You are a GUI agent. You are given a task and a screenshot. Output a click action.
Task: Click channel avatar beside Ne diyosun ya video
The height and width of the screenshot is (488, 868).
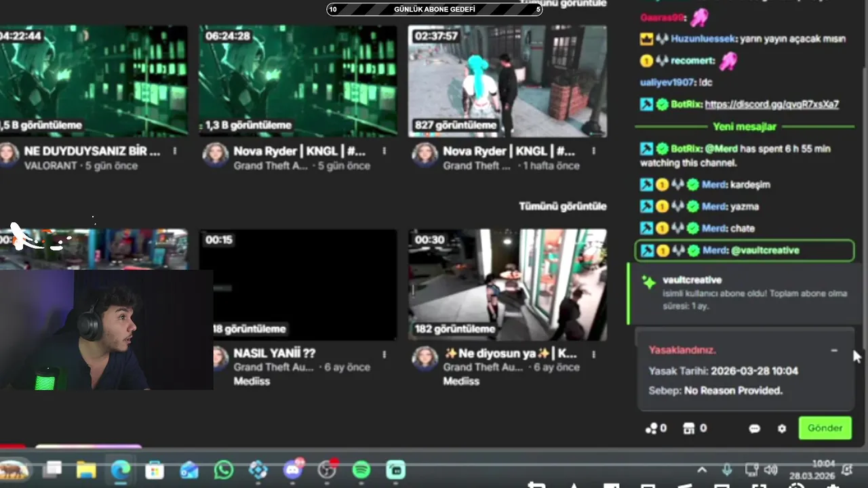pos(425,358)
